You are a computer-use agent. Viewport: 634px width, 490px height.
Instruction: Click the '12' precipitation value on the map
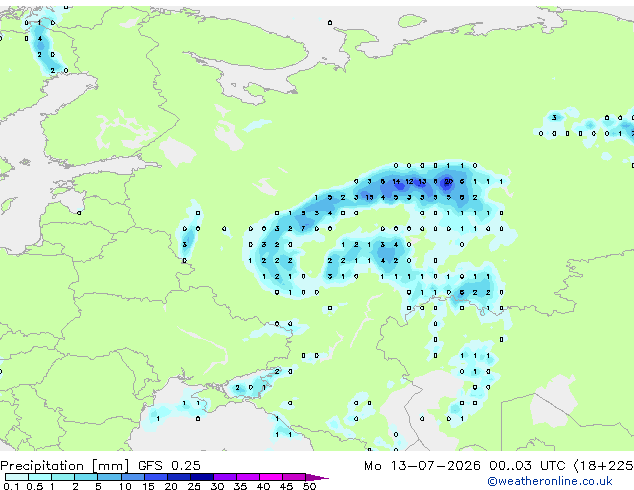(x=409, y=182)
